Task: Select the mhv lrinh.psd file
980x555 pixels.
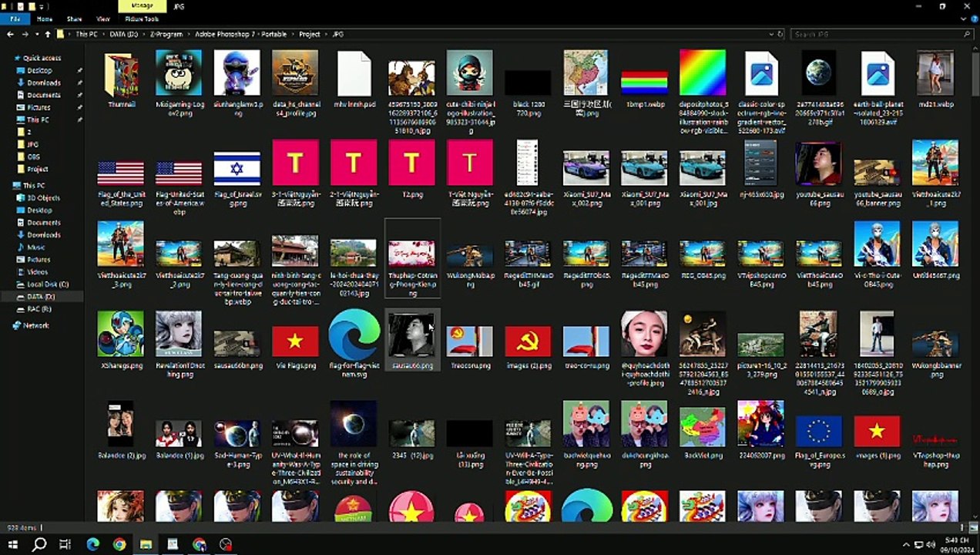Action: tap(354, 80)
